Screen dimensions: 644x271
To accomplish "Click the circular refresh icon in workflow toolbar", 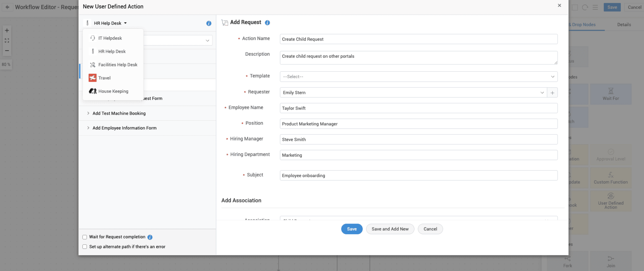I will (585, 7).
